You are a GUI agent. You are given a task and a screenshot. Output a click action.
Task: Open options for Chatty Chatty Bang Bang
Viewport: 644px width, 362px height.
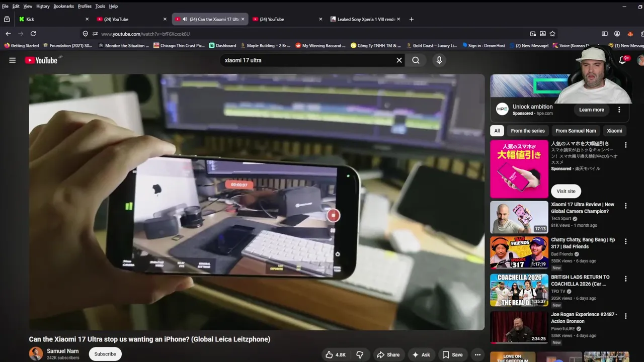[x=625, y=241]
